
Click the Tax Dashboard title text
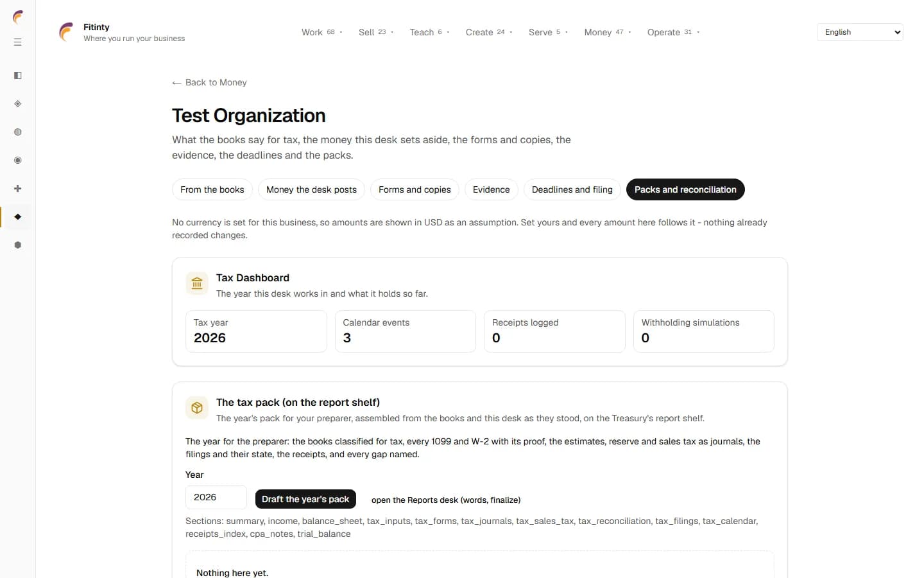253,277
